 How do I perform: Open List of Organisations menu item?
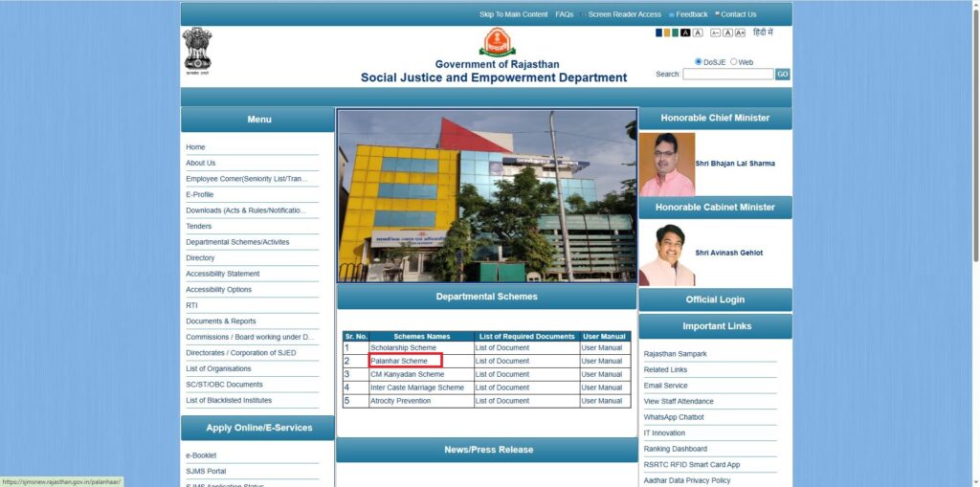pyautogui.click(x=218, y=369)
